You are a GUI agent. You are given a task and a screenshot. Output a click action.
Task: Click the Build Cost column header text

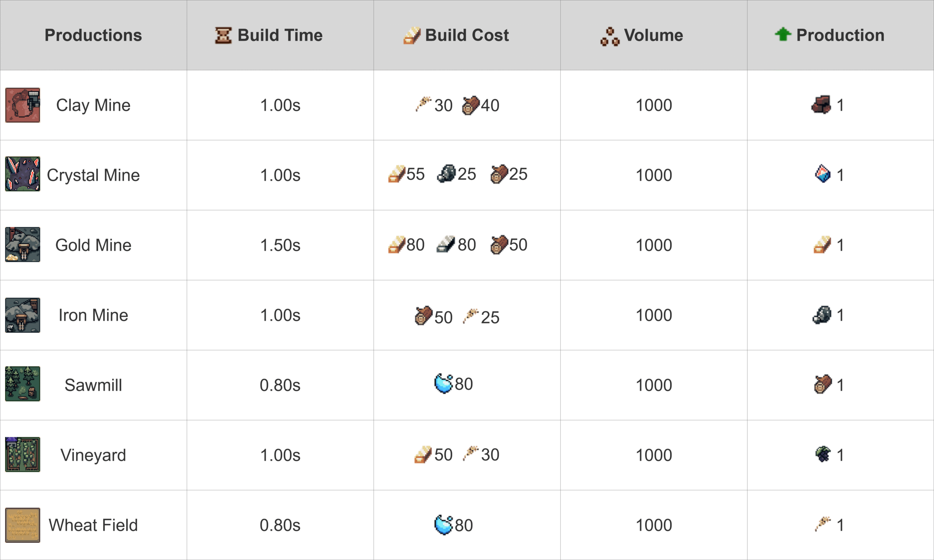(467, 35)
